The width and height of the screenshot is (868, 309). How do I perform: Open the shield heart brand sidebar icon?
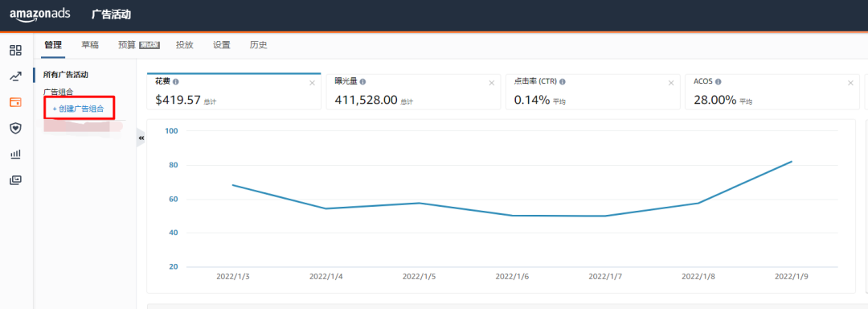[15, 129]
